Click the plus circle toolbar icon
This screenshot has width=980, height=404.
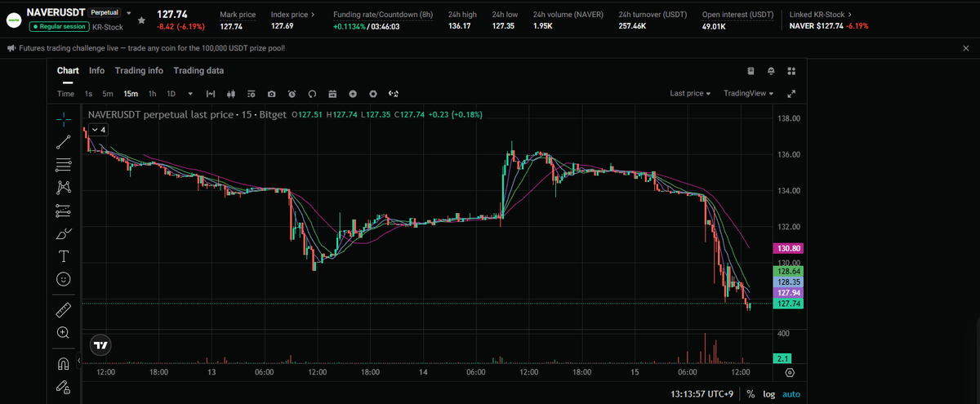point(353,93)
